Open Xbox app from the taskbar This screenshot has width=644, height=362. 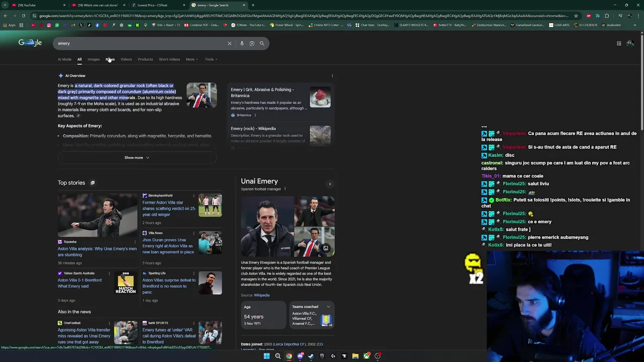(x=366, y=356)
